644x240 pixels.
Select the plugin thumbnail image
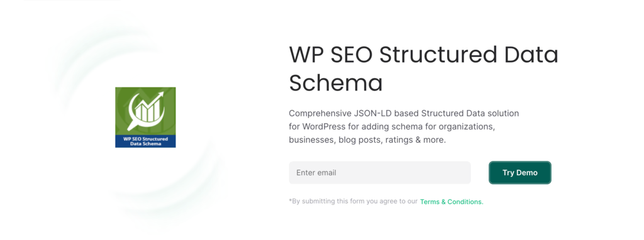point(145,117)
